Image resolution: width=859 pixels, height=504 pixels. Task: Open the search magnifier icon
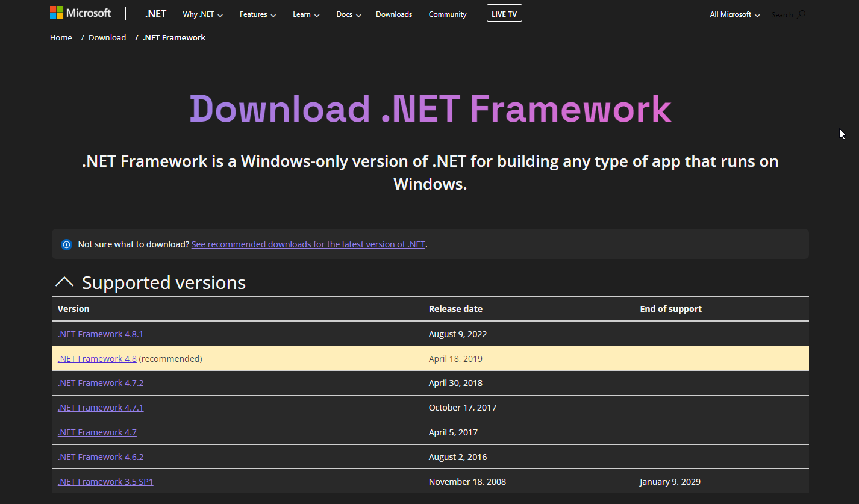[x=801, y=14]
